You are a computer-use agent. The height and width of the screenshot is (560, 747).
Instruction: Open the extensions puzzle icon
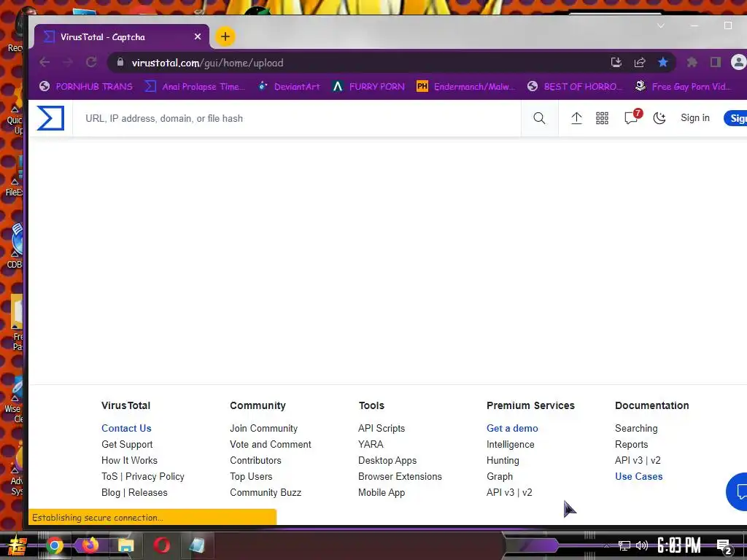coord(692,63)
